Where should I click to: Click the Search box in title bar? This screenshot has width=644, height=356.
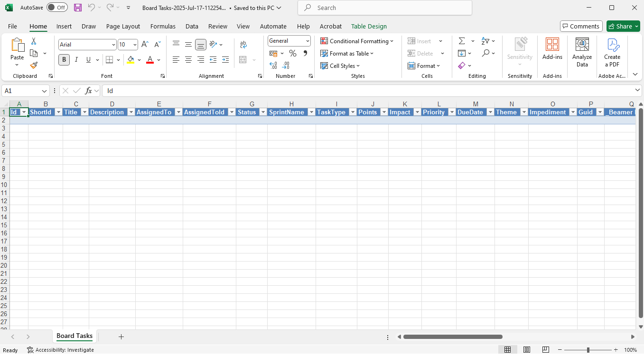pyautogui.click(x=384, y=8)
